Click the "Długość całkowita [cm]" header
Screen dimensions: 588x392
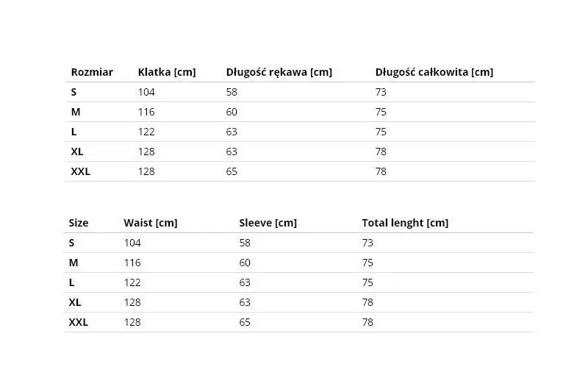pos(434,72)
